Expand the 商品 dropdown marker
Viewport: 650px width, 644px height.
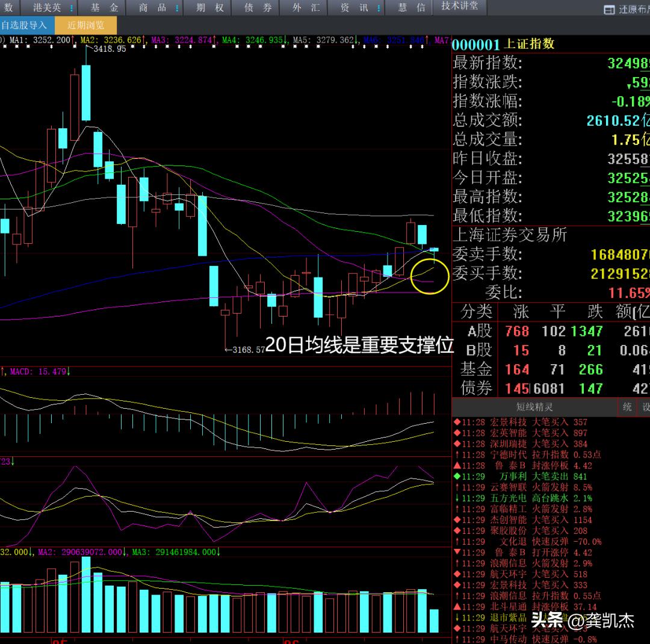(x=178, y=8)
